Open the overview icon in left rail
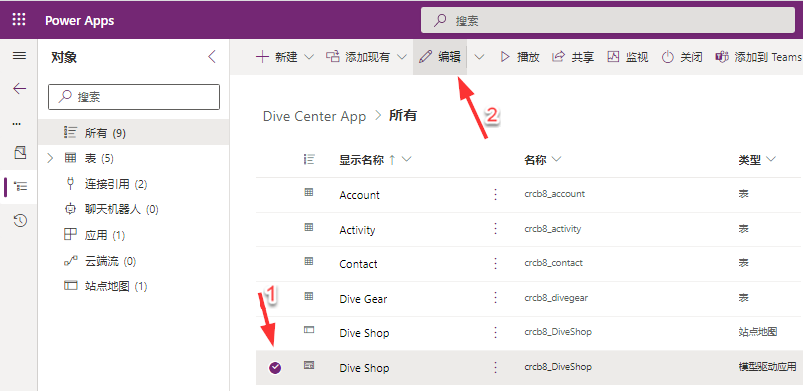The image size is (803, 391). [x=20, y=152]
